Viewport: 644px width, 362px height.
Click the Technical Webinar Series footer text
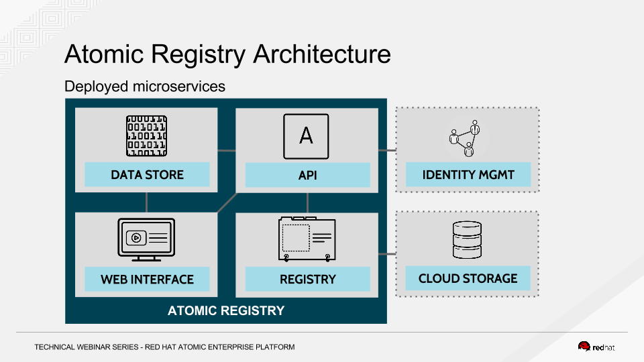coord(164,347)
